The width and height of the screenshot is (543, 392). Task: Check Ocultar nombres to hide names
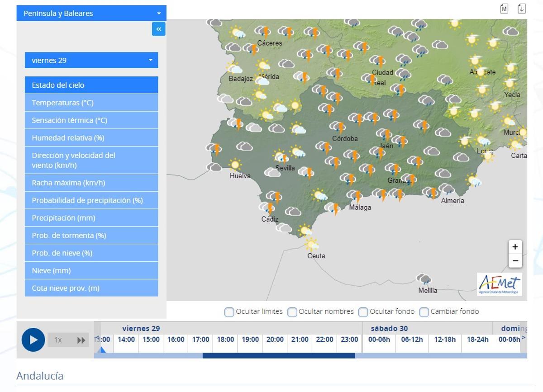292,312
